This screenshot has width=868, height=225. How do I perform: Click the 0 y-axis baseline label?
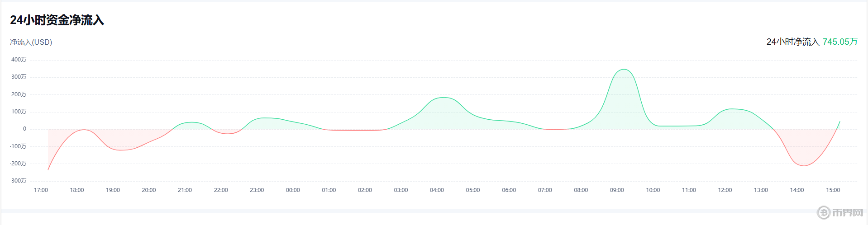pos(24,129)
